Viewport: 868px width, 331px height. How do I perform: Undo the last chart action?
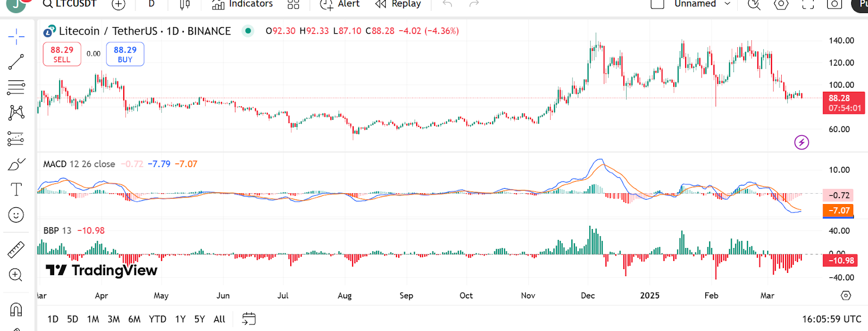point(448,4)
